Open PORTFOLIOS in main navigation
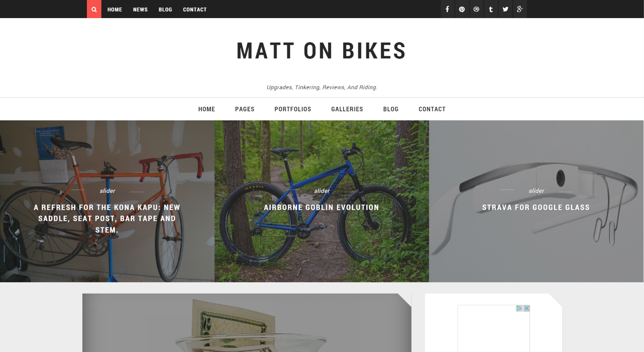 click(293, 109)
